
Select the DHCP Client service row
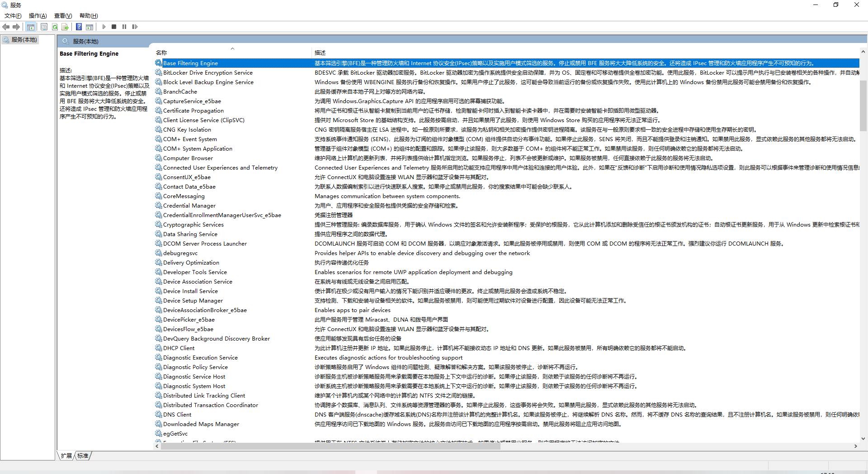coord(179,348)
